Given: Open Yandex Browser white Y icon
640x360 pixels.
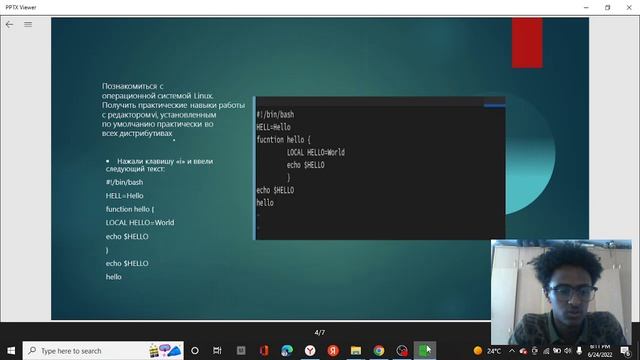Looking at the screenshot, I should (x=310, y=351).
